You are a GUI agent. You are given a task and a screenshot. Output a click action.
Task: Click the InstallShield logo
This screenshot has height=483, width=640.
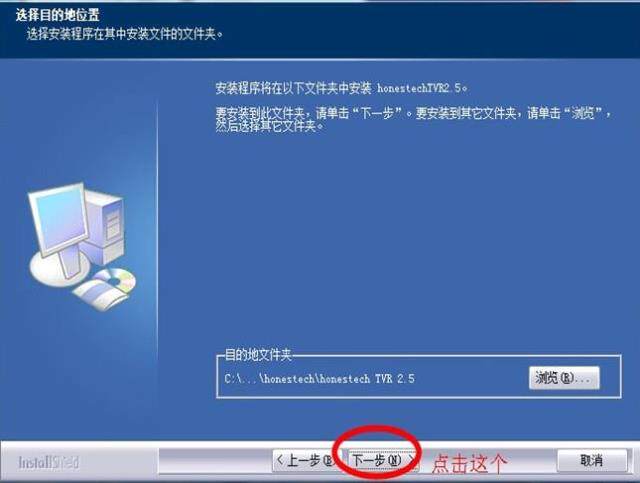point(49,462)
